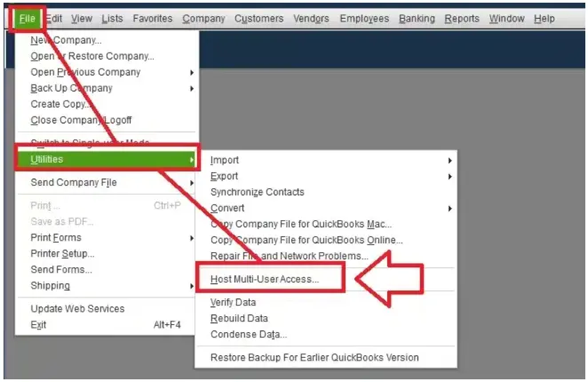Open the Window menu
Screen dimensions: 588x382
[506, 19]
